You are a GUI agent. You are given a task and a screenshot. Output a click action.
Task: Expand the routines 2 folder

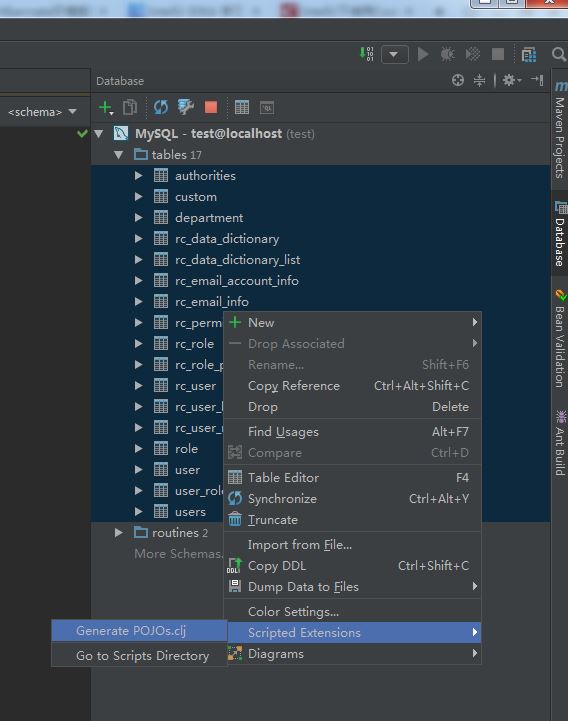[119, 532]
